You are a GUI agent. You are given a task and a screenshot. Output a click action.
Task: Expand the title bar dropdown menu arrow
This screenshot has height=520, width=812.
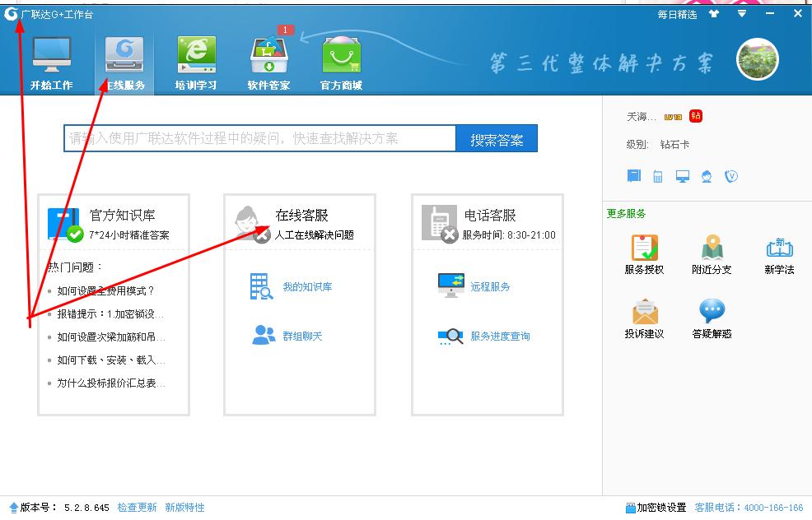point(742,14)
